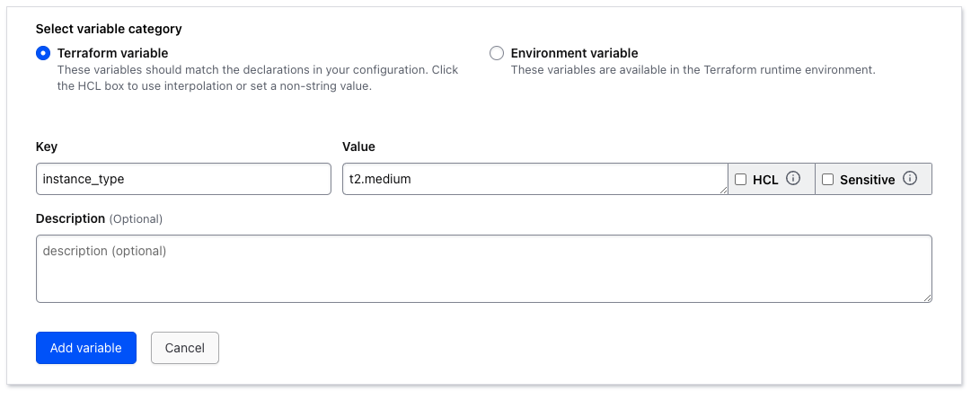Select the Environment variable radio button

pyautogui.click(x=497, y=53)
